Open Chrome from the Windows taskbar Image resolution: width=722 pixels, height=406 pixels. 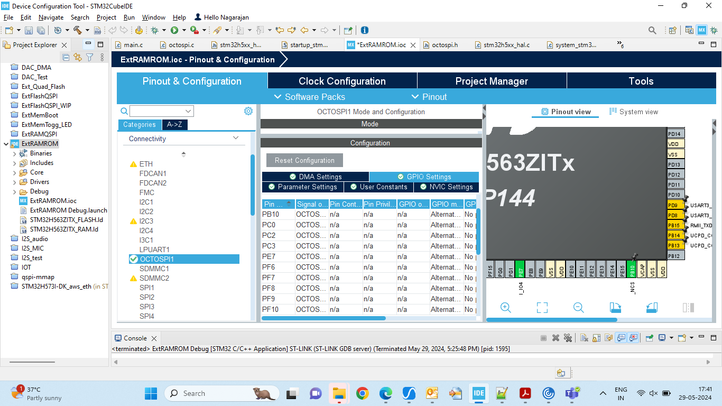(x=362, y=393)
